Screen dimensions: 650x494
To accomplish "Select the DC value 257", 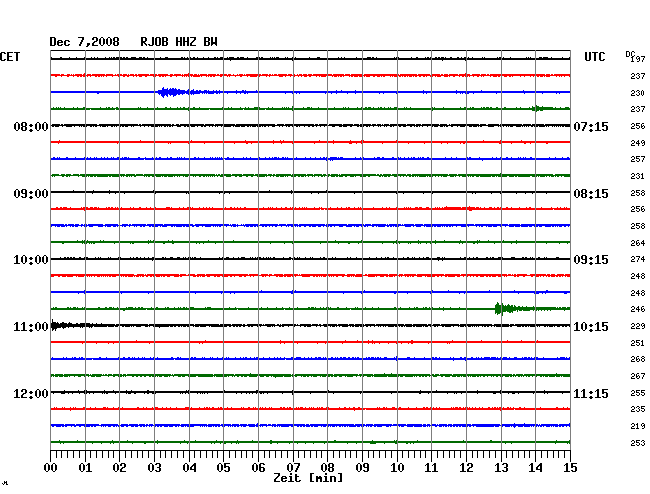I will point(638,159).
